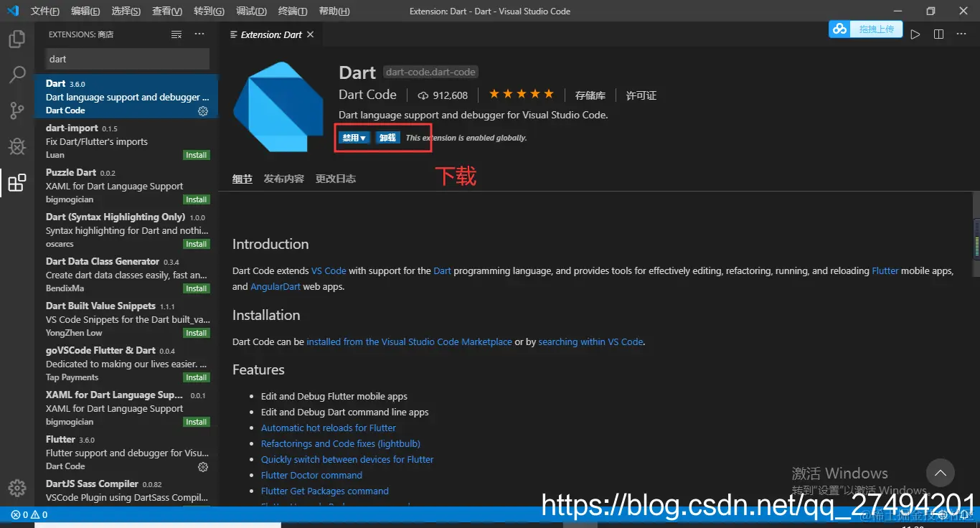Open the Debug view in activity bar

point(17,146)
